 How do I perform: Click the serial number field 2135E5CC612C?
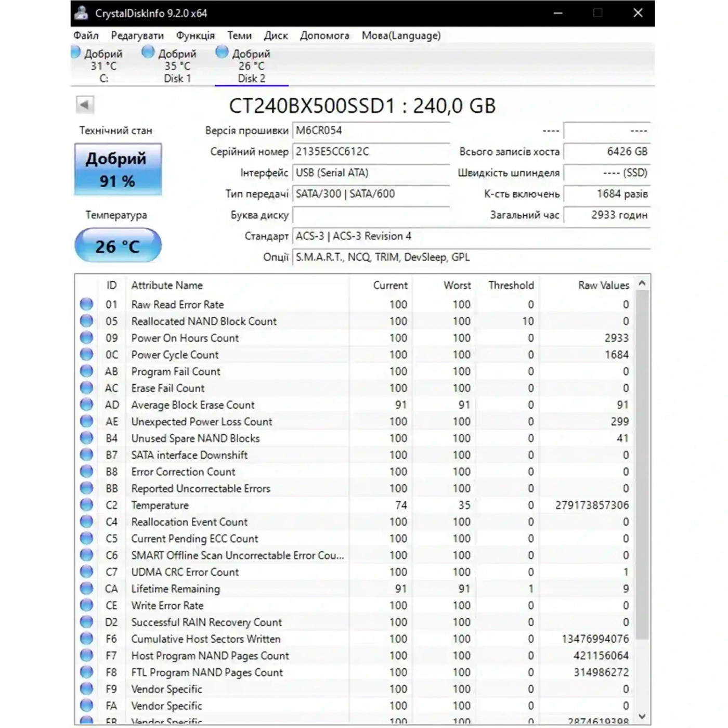pyautogui.click(x=371, y=151)
